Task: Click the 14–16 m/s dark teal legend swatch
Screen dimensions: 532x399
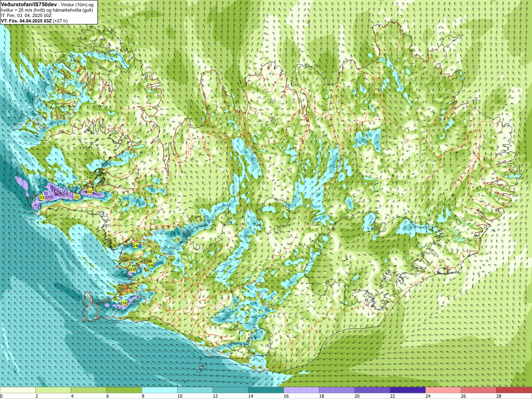Action: point(266,390)
